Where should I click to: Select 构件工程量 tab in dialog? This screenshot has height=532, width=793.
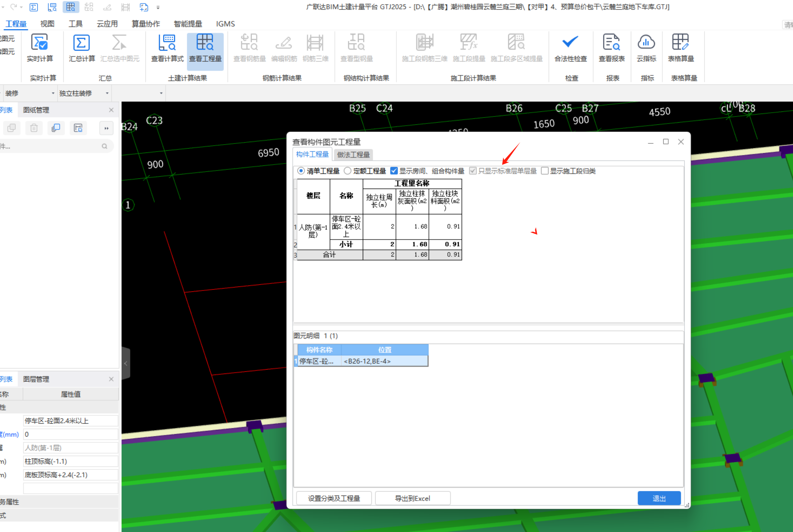(312, 154)
